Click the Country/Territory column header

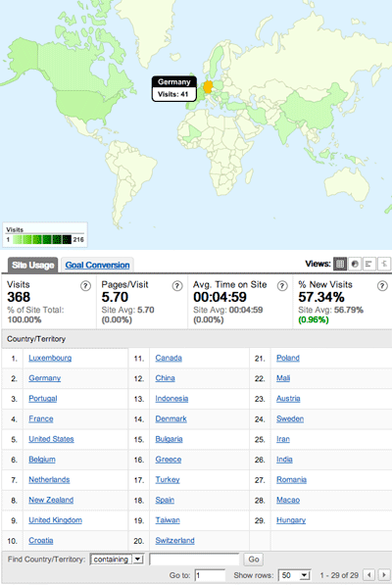point(36,339)
